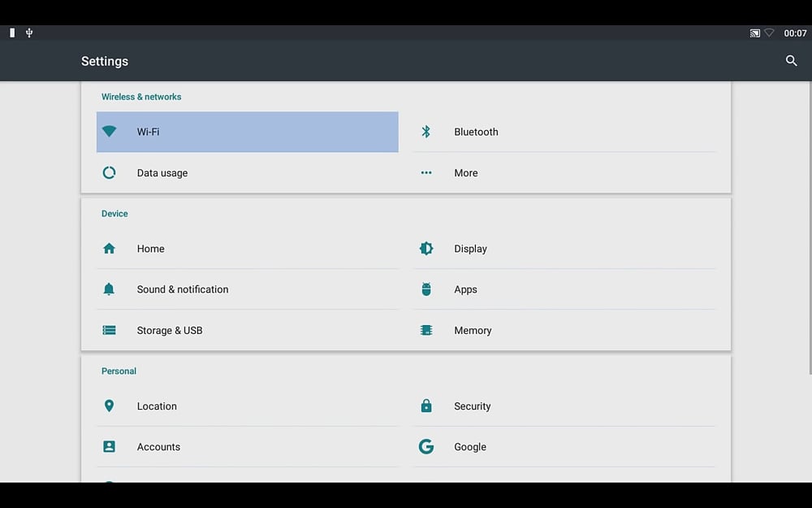Click the Wireless & networks section header
The width and height of the screenshot is (812, 508).
pyautogui.click(x=141, y=97)
